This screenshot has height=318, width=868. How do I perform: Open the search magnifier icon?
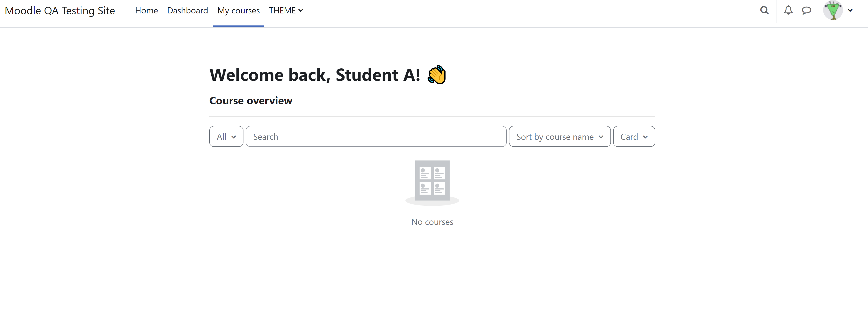[x=764, y=10]
